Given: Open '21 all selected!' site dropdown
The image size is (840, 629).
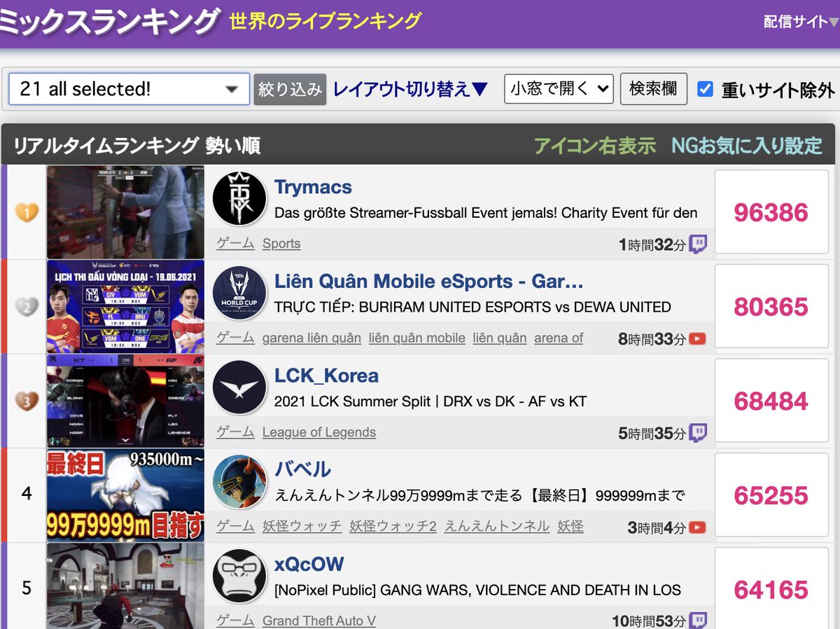Looking at the screenshot, I should (129, 89).
